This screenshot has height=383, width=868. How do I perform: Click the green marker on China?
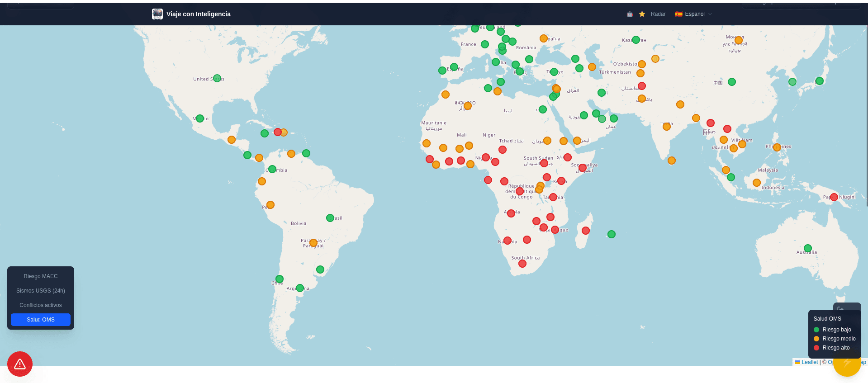pos(732,82)
